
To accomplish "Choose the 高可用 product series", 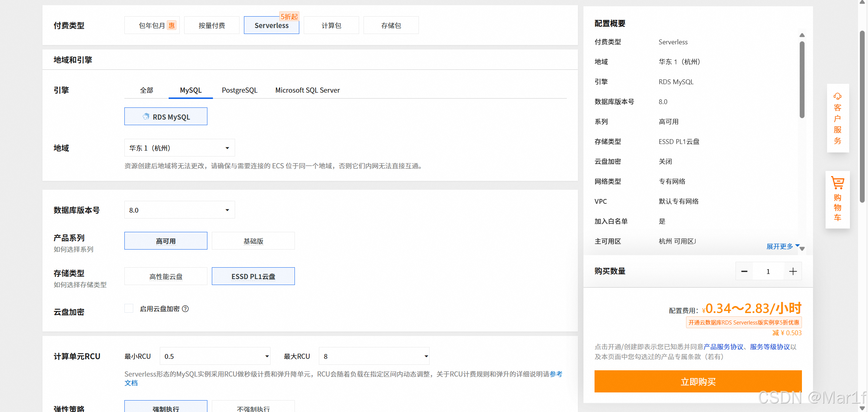I will pyautogui.click(x=166, y=241).
